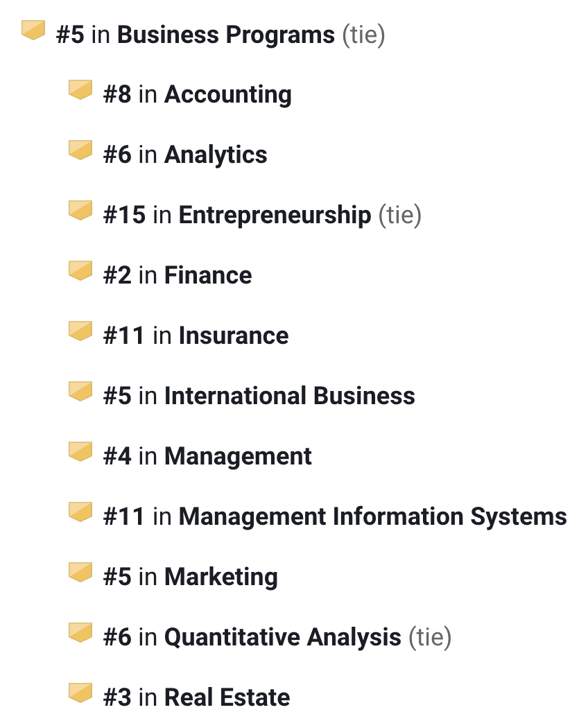Click the badge icon beside Entrepreneurship
Screen dimensions: 588x721
[80, 211]
